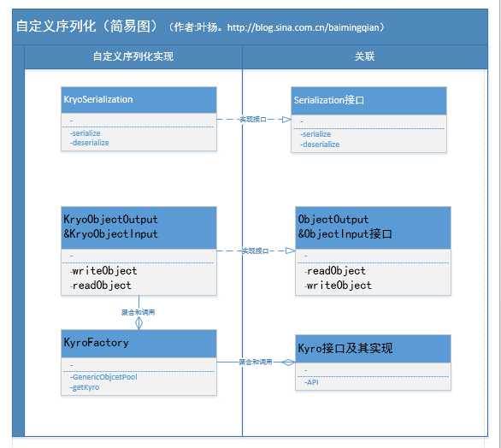Click -serialize in the Serialization接口 box
Screen dimensions: 501x448
pos(315,134)
